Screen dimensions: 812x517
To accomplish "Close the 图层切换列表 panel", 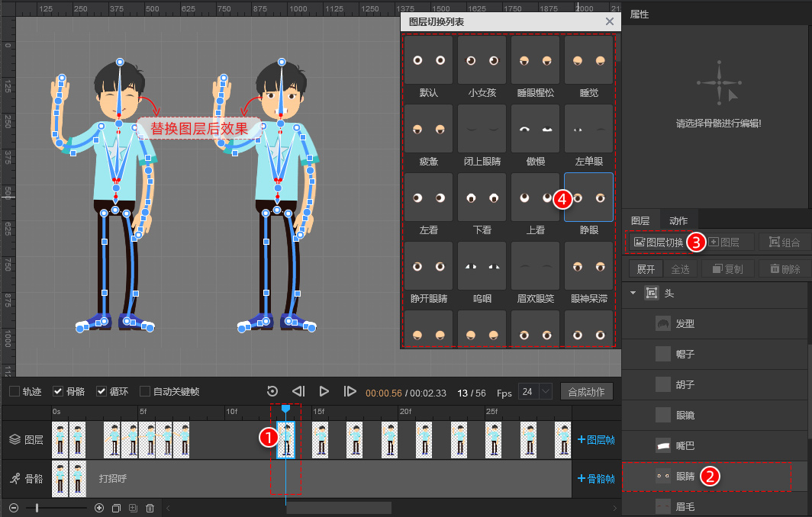I will 610,21.
